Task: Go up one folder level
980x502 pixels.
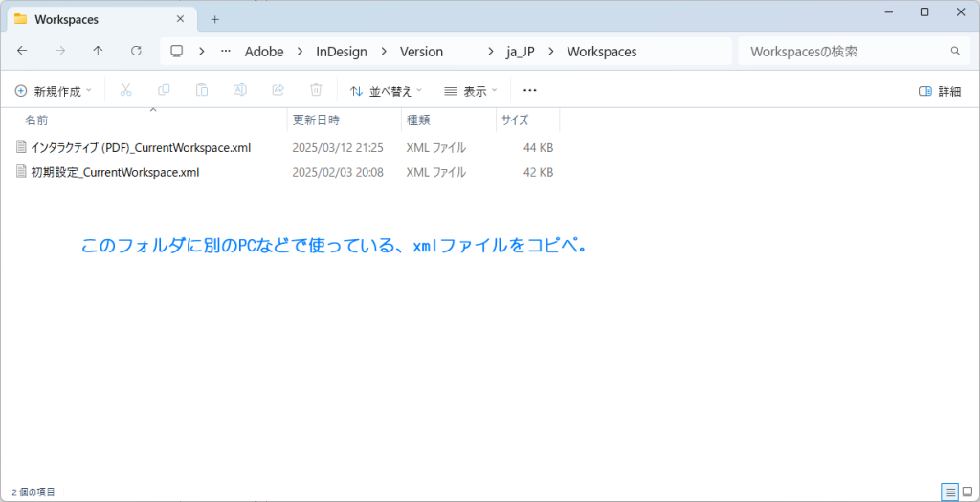Action: click(98, 51)
